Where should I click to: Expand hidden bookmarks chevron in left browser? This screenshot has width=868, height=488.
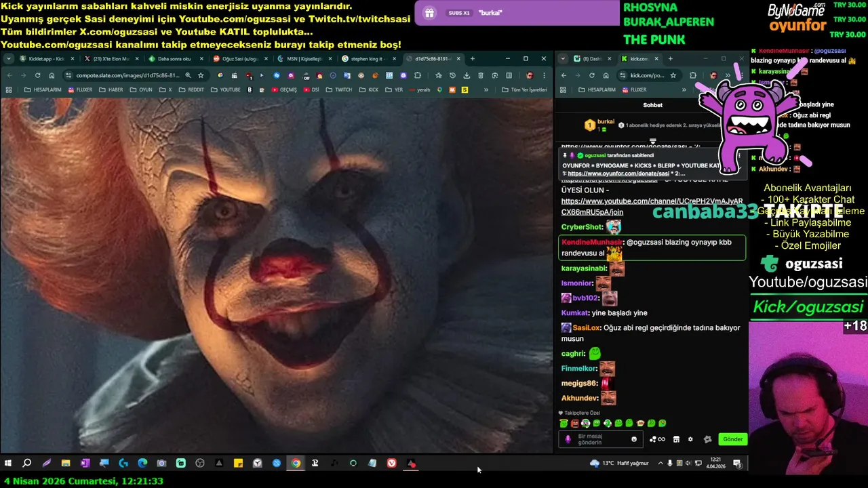coord(486,89)
